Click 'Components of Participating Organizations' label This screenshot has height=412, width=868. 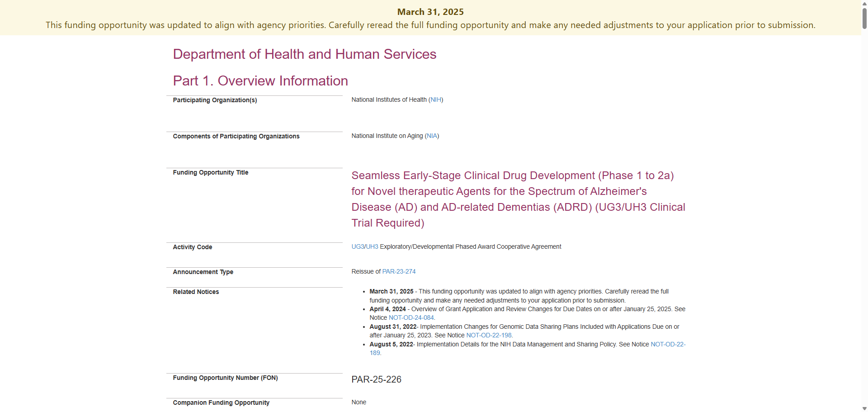tap(236, 136)
